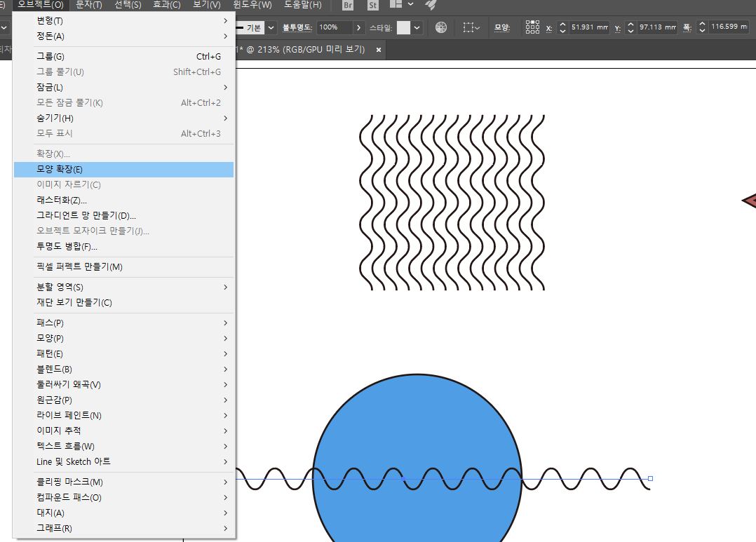Image resolution: width=756 pixels, height=542 pixels.
Task: Expand the 원근감(P) submenu
Action: coord(124,400)
